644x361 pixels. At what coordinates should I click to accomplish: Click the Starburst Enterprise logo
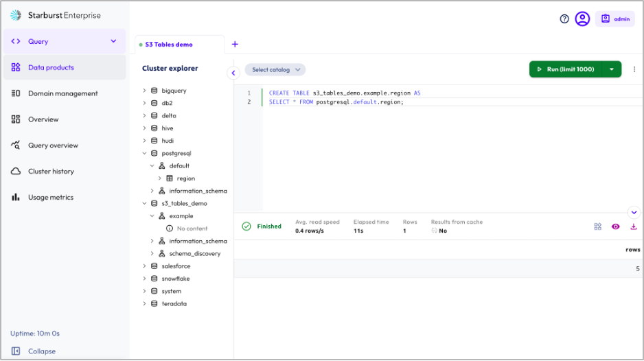pos(56,15)
